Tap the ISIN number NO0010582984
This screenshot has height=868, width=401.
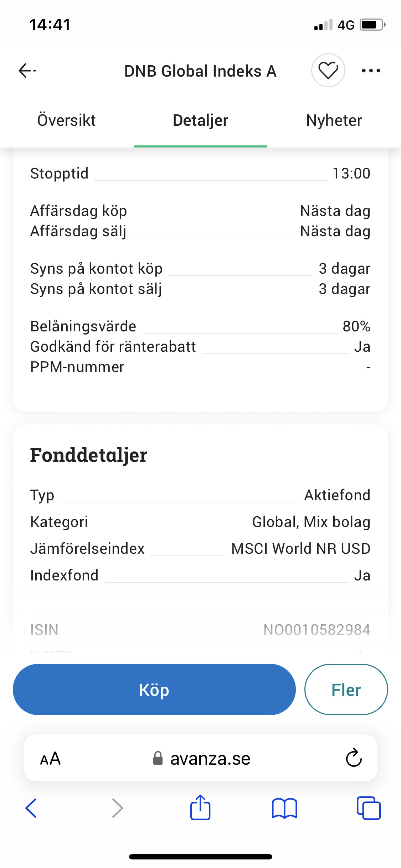tap(317, 630)
